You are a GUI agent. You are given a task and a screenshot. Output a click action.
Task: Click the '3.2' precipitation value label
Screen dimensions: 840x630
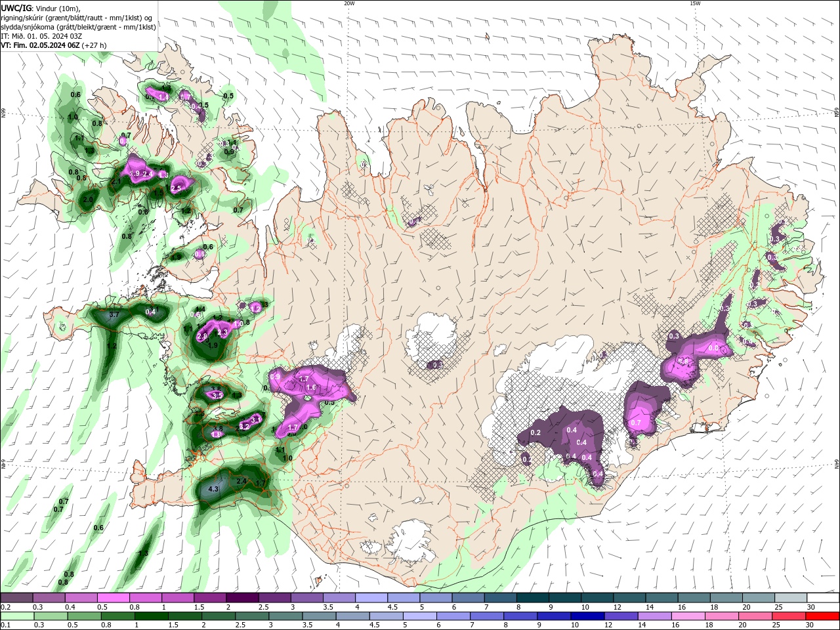[244, 426]
